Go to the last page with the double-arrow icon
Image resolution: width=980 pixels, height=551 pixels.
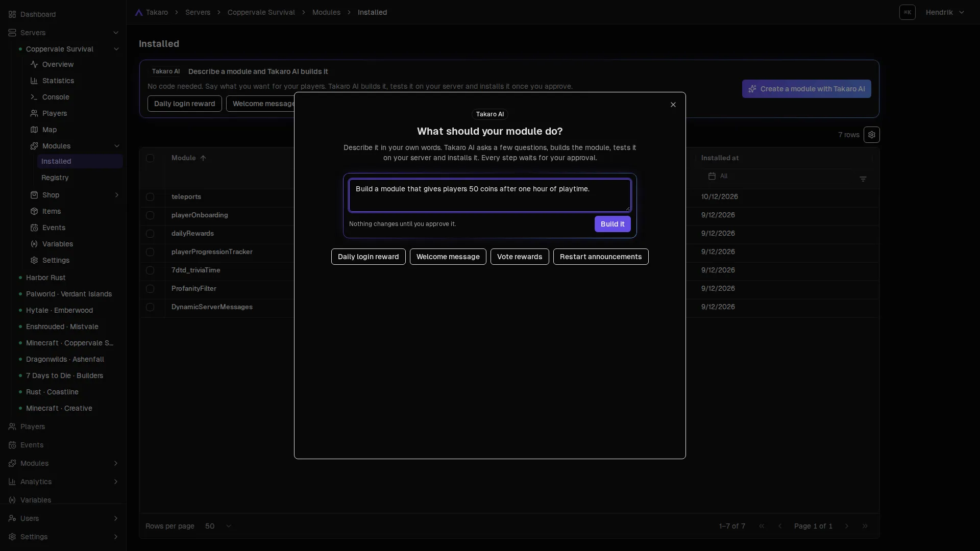tap(865, 526)
